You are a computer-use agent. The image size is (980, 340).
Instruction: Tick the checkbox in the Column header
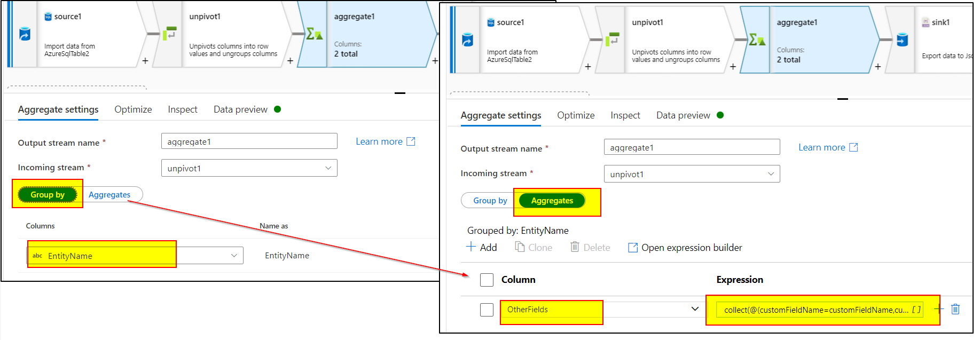coord(487,280)
